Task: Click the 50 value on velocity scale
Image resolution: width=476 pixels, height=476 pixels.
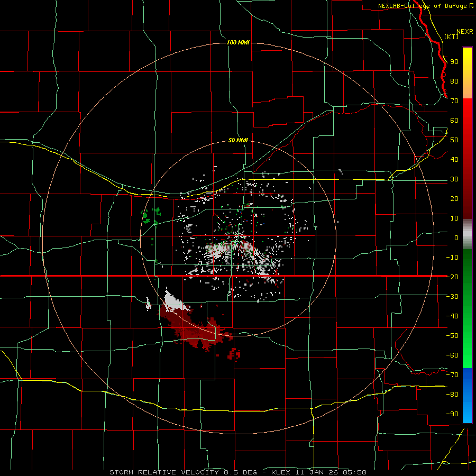Action: (454, 140)
